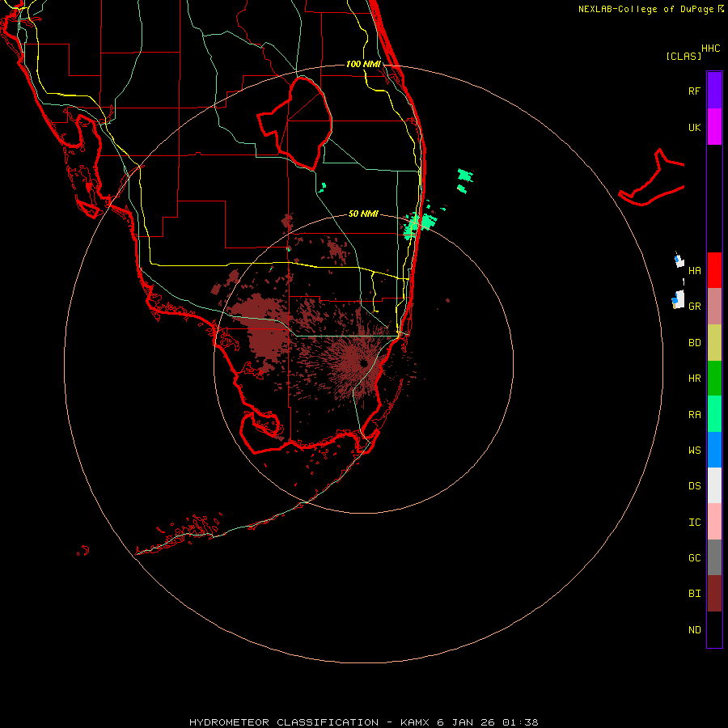The image size is (728, 728).
Task: Click the HA red legend swatch
Action: point(714,270)
